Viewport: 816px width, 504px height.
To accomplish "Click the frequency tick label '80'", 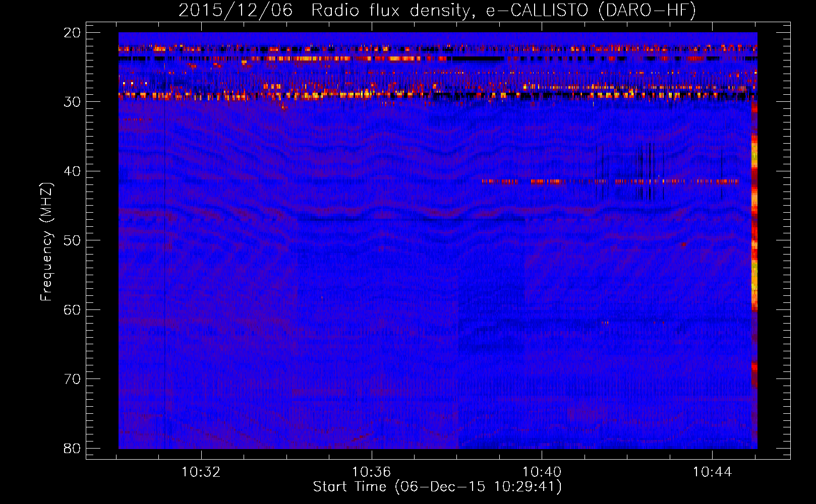I will coord(73,448).
